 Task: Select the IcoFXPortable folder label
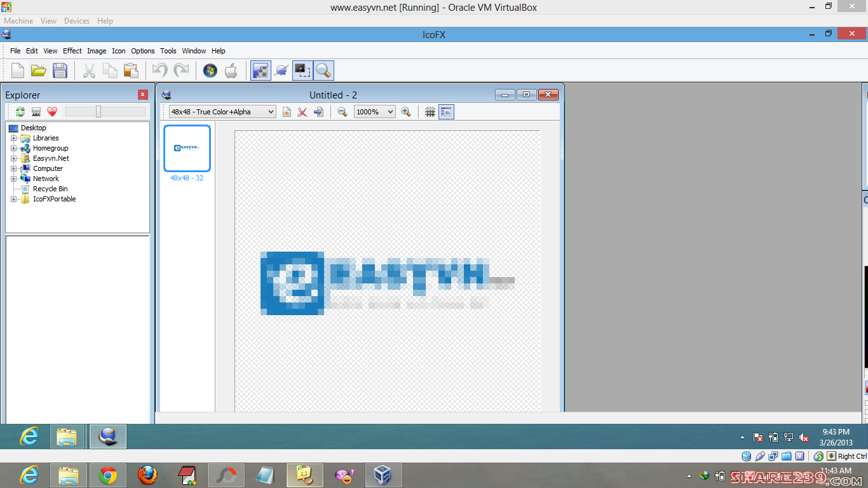[54, 199]
